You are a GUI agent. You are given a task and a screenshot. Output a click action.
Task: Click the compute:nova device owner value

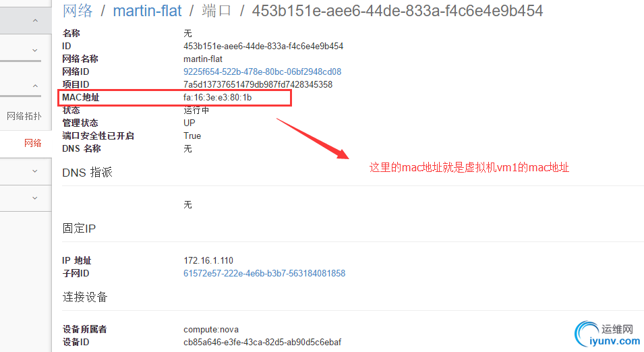tap(210, 329)
